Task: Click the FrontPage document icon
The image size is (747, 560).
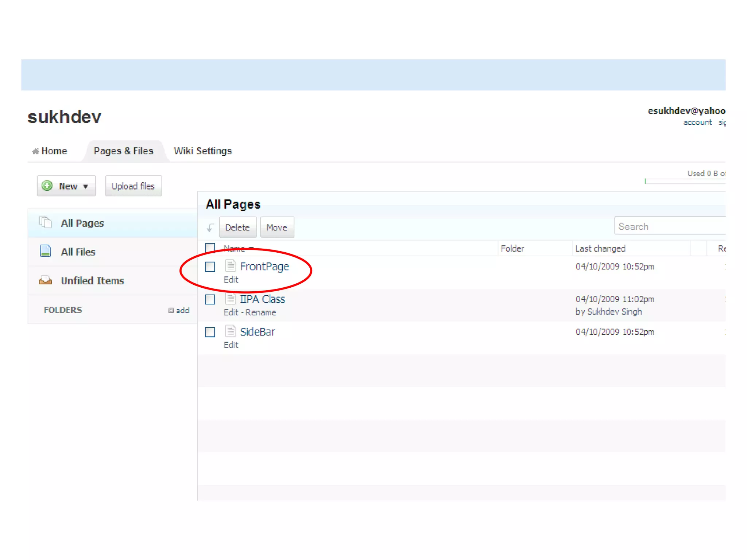Action: click(230, 266)
